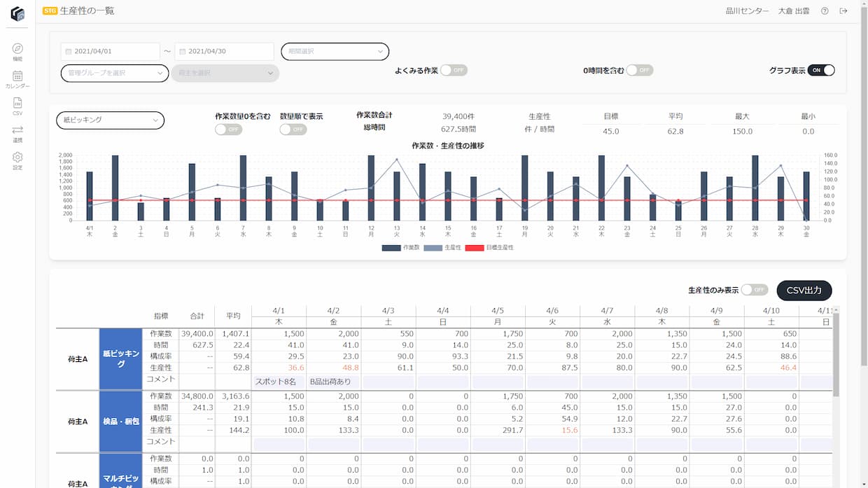Viewport: 868px width, 488px height.
Task: Click the 目標生産性 legend swatch
Action: click(475, 248)
